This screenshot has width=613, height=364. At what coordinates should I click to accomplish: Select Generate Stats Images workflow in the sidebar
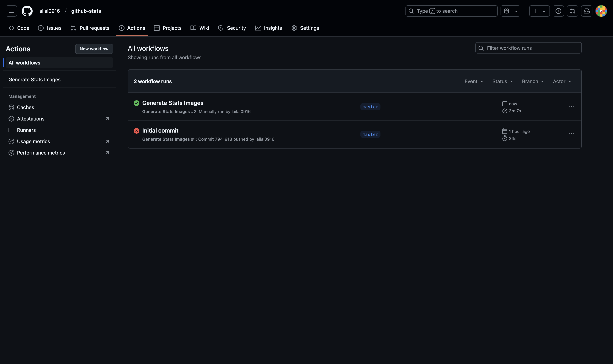click(x=34, y=79)
